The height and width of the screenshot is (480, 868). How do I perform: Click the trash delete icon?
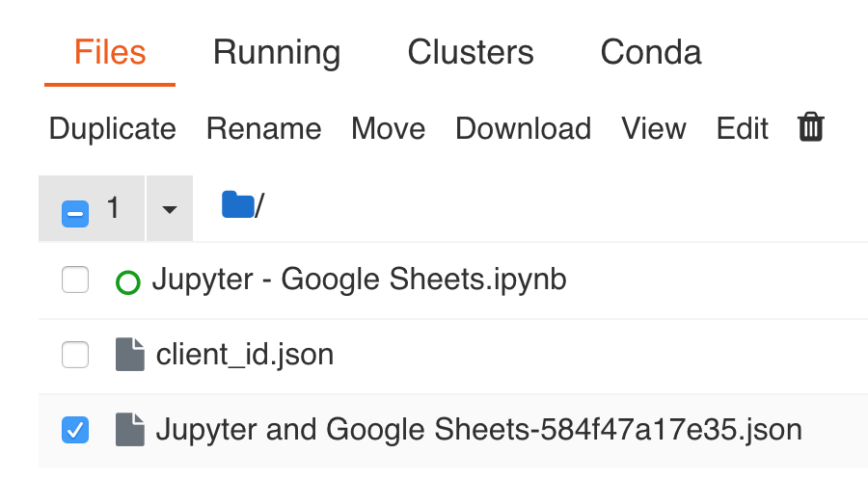point(811,127)
